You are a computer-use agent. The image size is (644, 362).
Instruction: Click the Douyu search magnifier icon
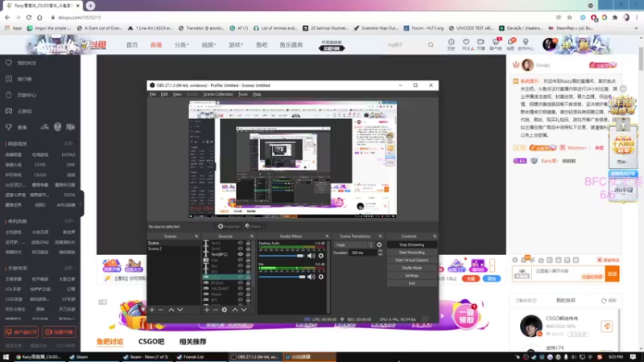431,45
